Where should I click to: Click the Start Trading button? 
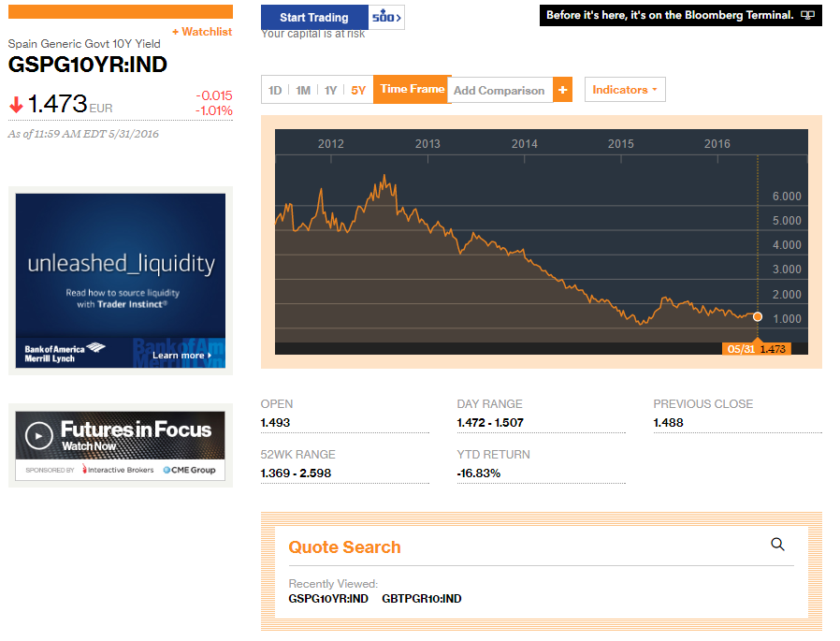point(314,17)
